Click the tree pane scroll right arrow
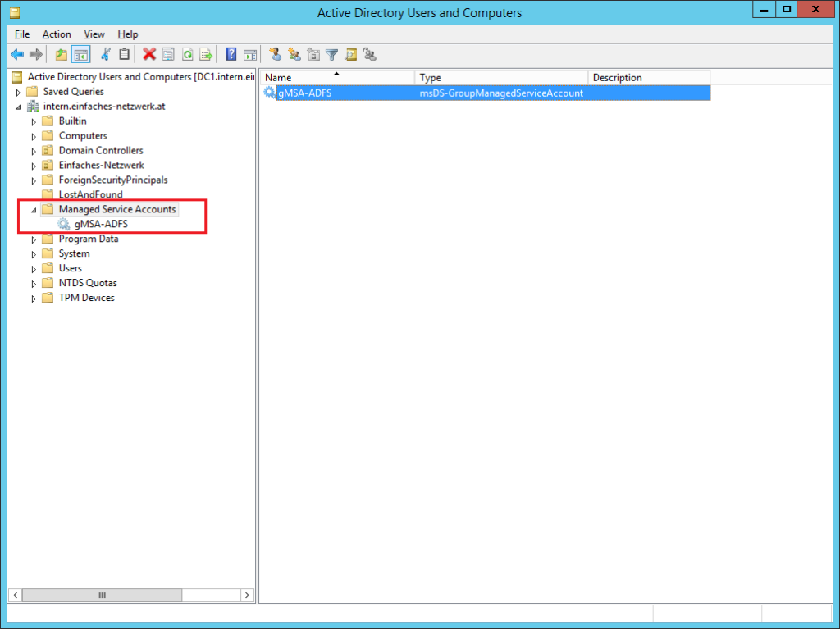Viewport: 840px width, 629px height. pos(247,595)
